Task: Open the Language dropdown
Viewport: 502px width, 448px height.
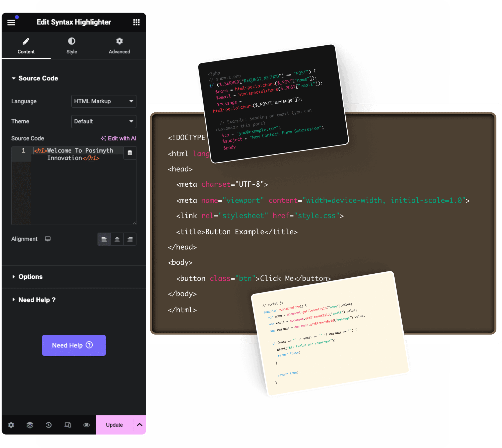Action: [104, 101]
